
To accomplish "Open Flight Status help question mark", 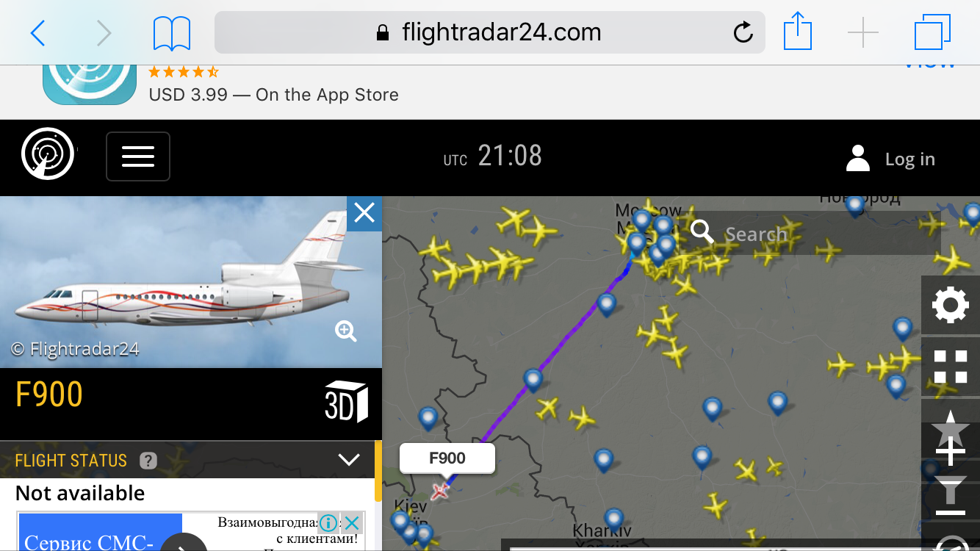I will click(x=148, y=461).
